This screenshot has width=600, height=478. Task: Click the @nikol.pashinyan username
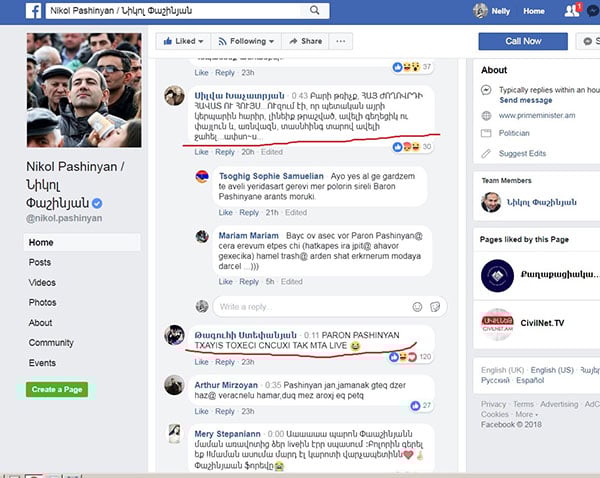coord(64,219)
